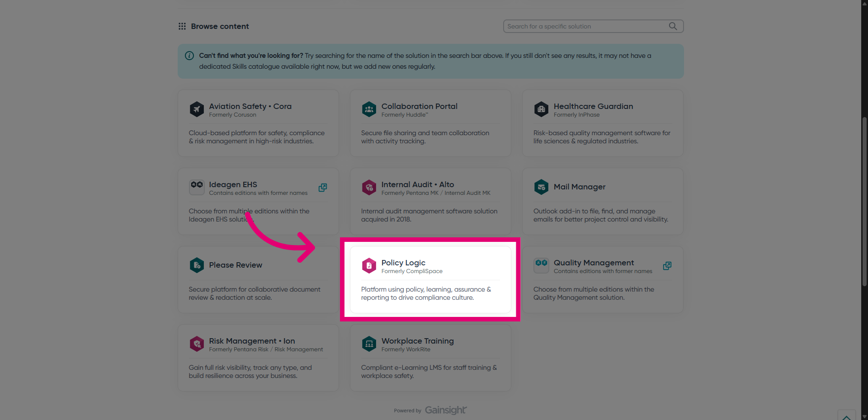Click the Mail Manager envelope icon
Image resolution: width=868 pixels, height=420 pixels.
pos(541,187)
